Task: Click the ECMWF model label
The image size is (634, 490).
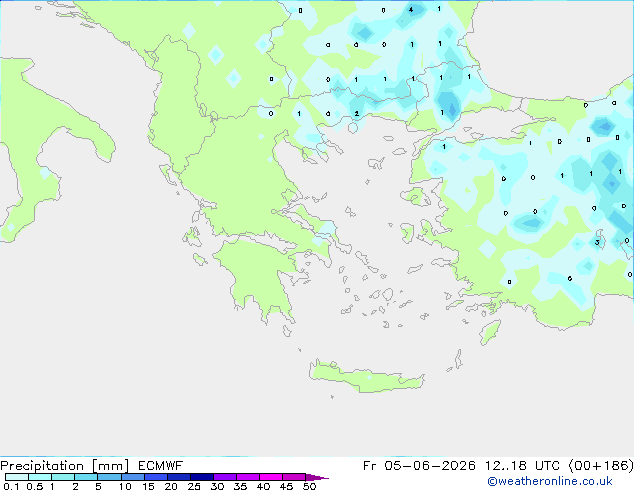Action: 161,466
